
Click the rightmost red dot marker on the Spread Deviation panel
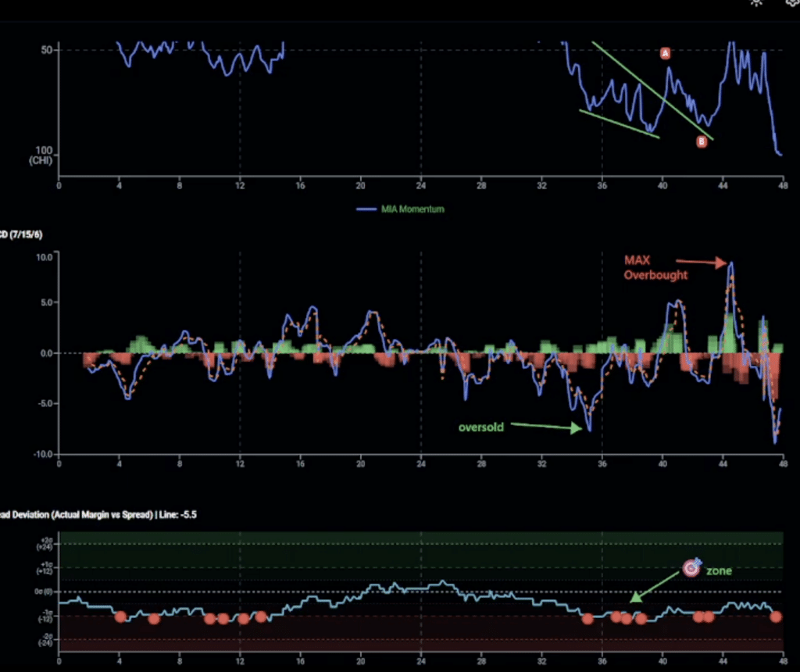click(x=774, y=617)
